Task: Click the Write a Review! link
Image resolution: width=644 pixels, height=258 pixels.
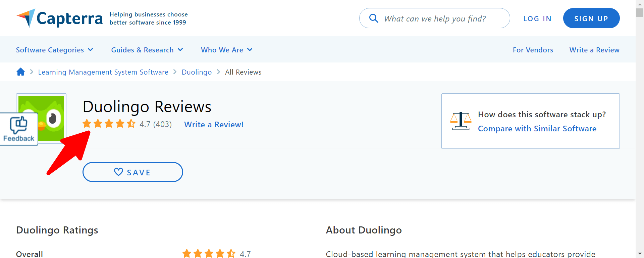Action: tap(214, 125)
